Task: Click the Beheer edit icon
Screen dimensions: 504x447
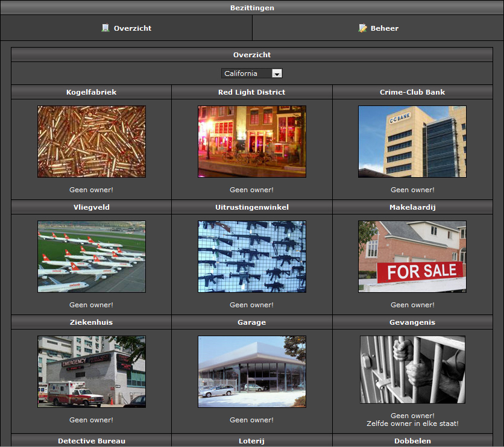Action: 363,28
